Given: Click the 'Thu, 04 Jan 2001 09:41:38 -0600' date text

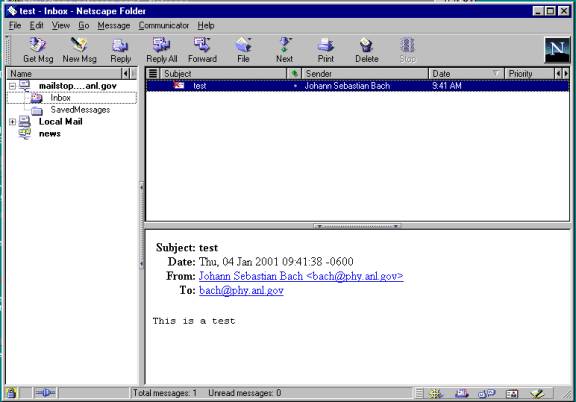Looking at the screenshot, I should tap(276, 262).
